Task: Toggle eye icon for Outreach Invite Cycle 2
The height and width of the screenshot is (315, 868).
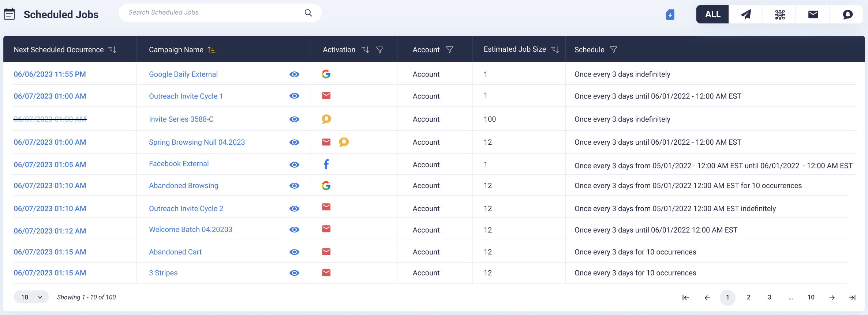Action: tap(294, 209)
